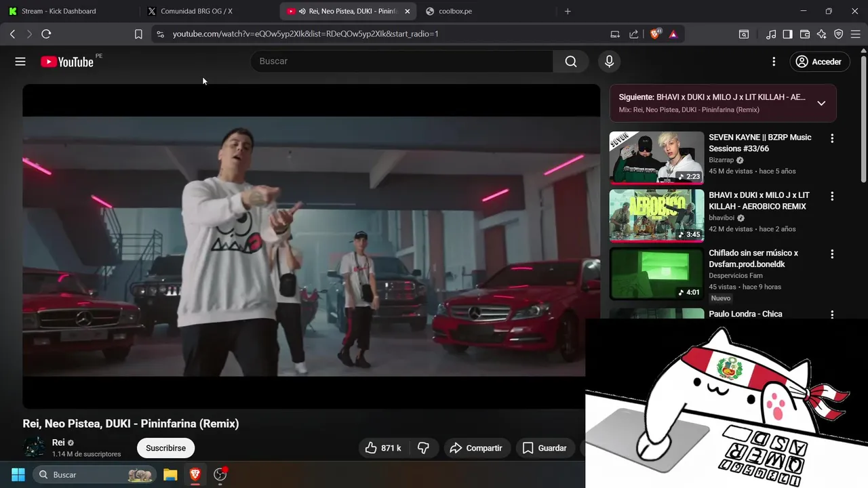The image size is (868, 488).
Task: Open the browser main menu
Action: (856, 34)
